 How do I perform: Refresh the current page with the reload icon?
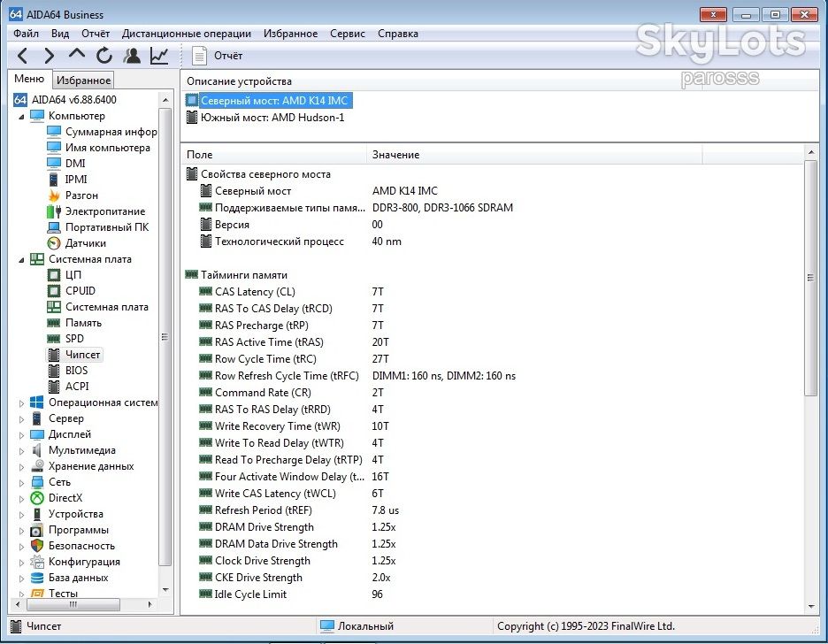pyautogui.click(x=104, y=56)
